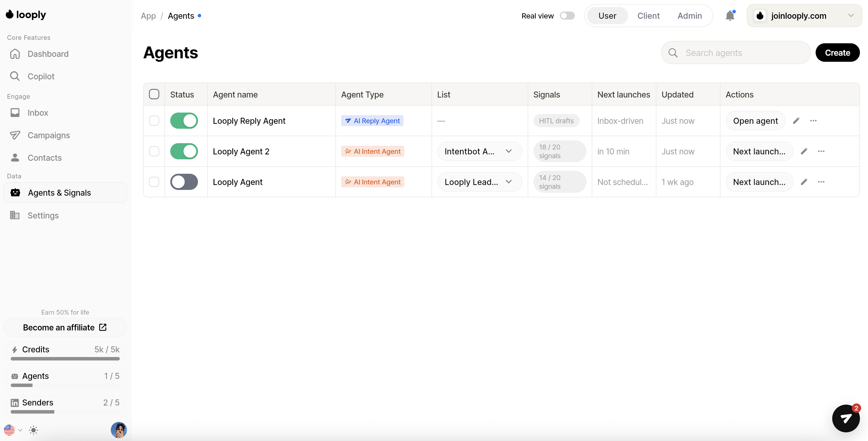This screenshot has width=868, height=441.
Task: Click the Agents & Signals robot icon
Action: 15,193
